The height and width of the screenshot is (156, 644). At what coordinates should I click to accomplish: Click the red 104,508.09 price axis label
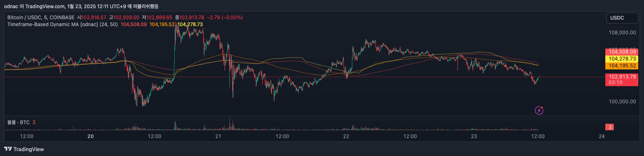[x=622, y=52]
